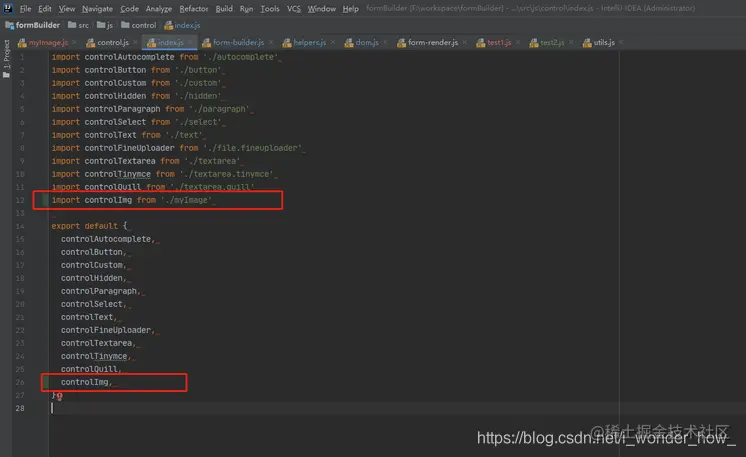Open the Run menu

[246, 9]
